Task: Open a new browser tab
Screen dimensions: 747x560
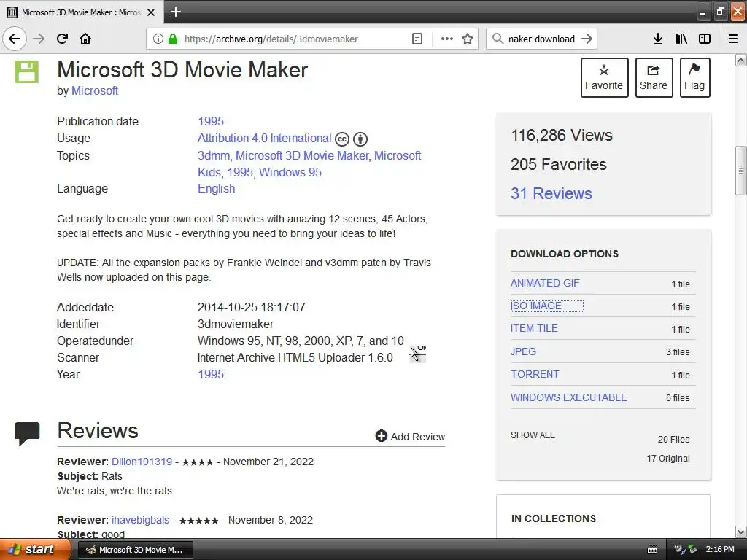Action: [x=175, y=12]
